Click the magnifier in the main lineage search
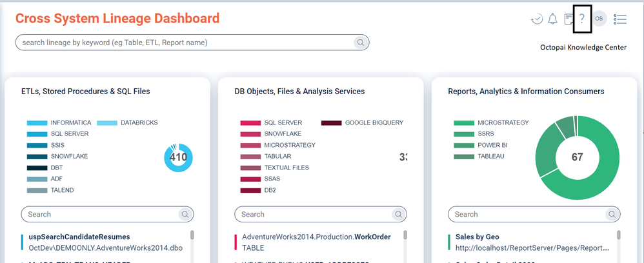The height and width of the screenshot is (263, 644). [360, 43]
